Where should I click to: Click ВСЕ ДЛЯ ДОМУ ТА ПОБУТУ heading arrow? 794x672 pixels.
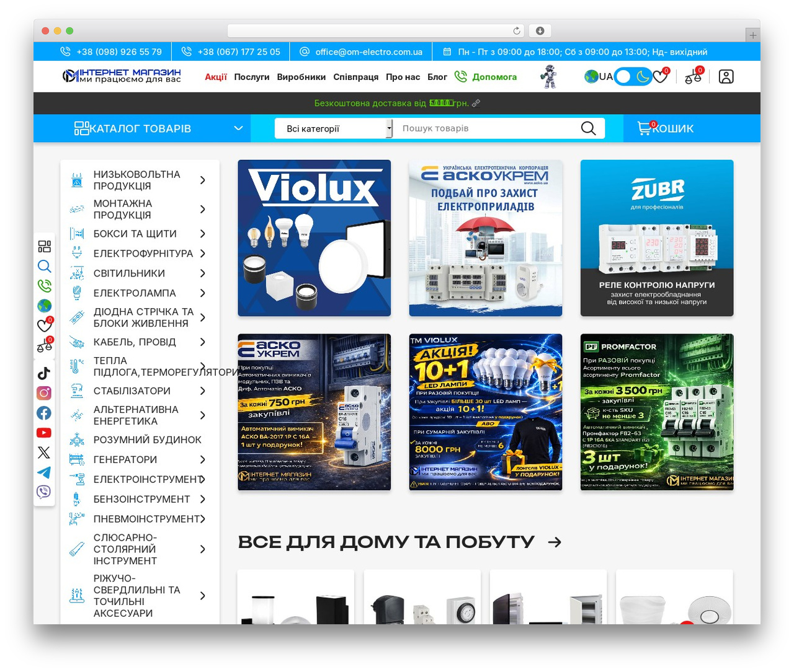[x=555, y=542]
